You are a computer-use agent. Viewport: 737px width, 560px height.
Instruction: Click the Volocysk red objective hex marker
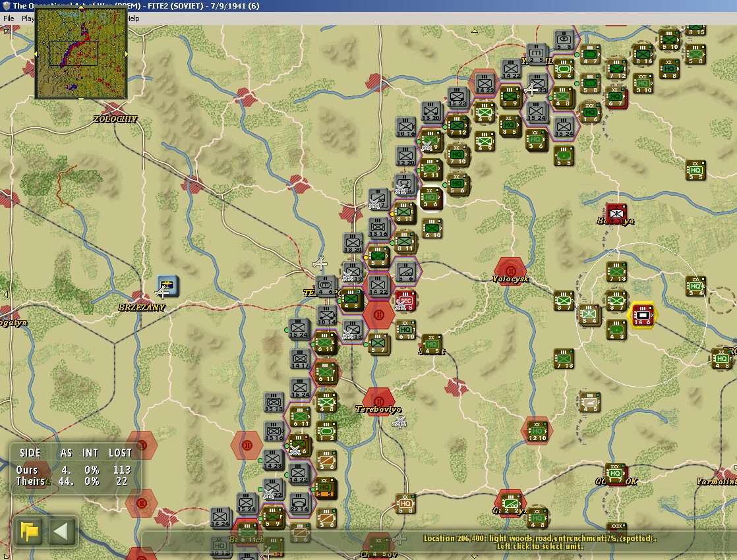(510, 271)
